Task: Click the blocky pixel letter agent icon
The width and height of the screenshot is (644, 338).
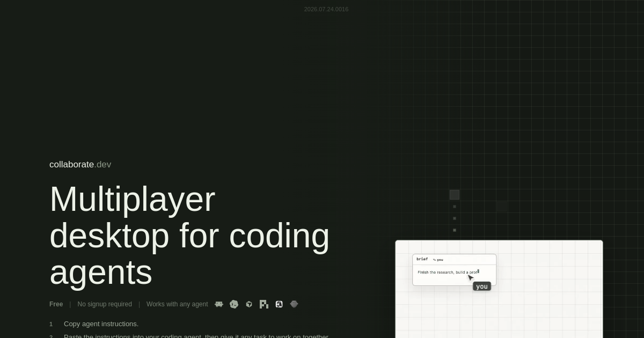Action: [x=264, y=304]
